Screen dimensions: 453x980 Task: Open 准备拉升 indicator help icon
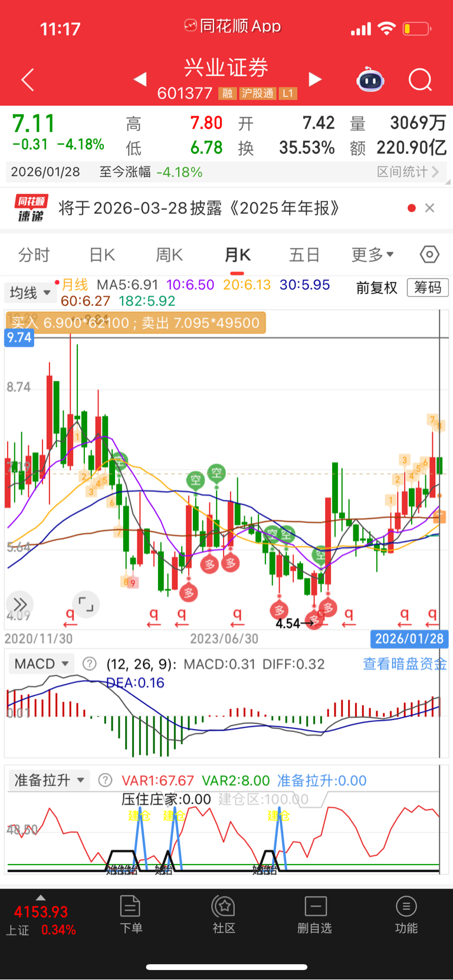point(105,781)
